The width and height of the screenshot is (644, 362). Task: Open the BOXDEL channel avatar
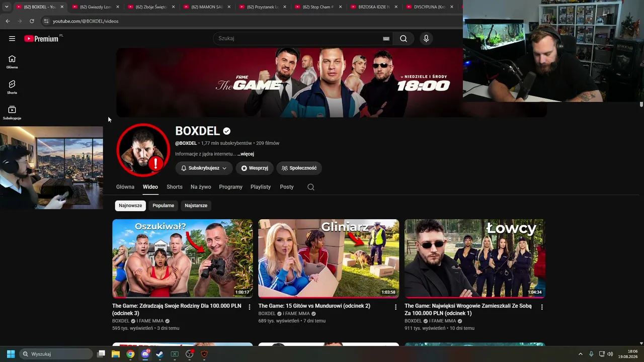click(143, 150)
